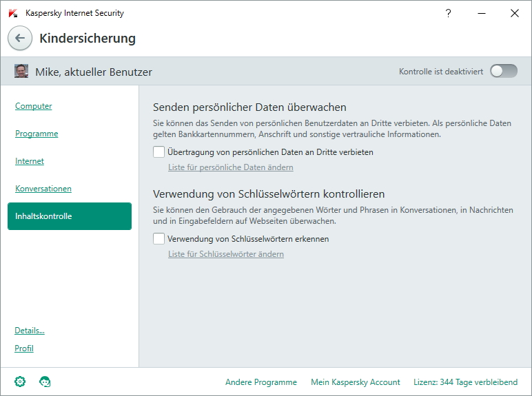The image size is (532, 396).
Task: Open the settings gear icon in the bottom bar
Action: point(20,382)
